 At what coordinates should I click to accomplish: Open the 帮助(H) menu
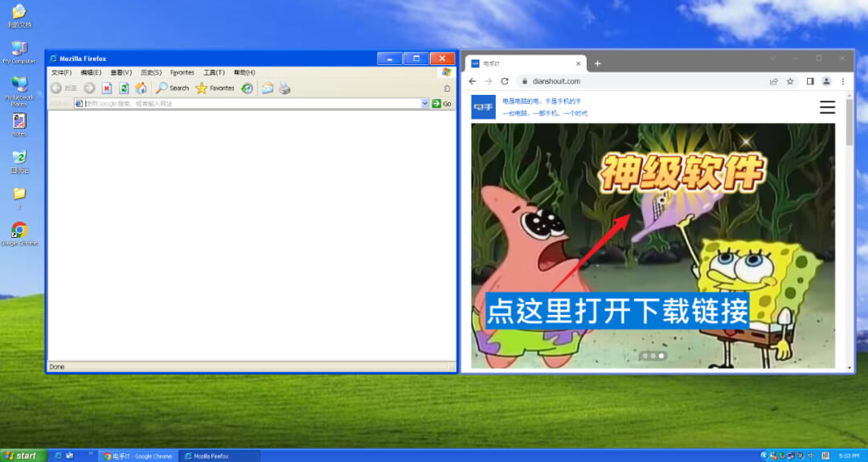click(244, 72)
